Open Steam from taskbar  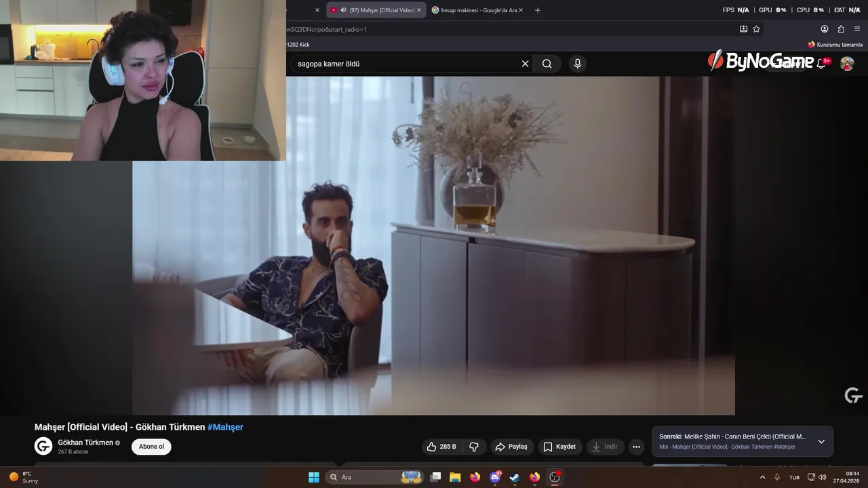[515, 477]
